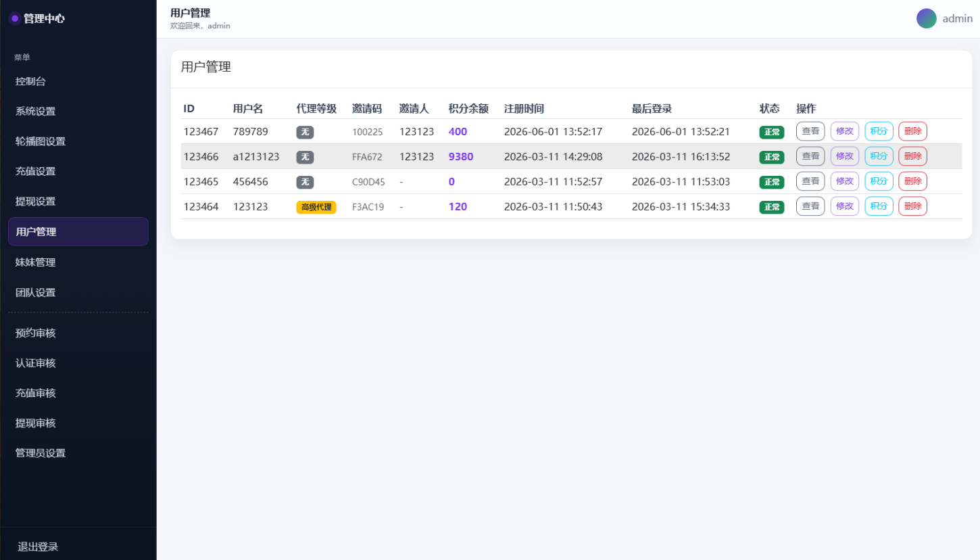The width and height of the screenshot is (980, 560).
Task: Click the purple dot logo beside 管理中心
Action: [14, 18]
